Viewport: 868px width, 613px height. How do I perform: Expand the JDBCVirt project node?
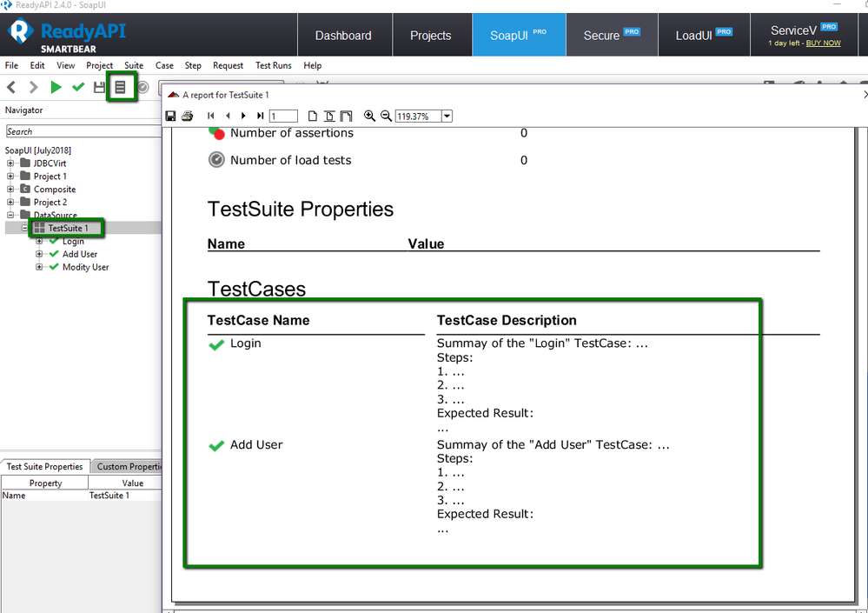(11, 163)
